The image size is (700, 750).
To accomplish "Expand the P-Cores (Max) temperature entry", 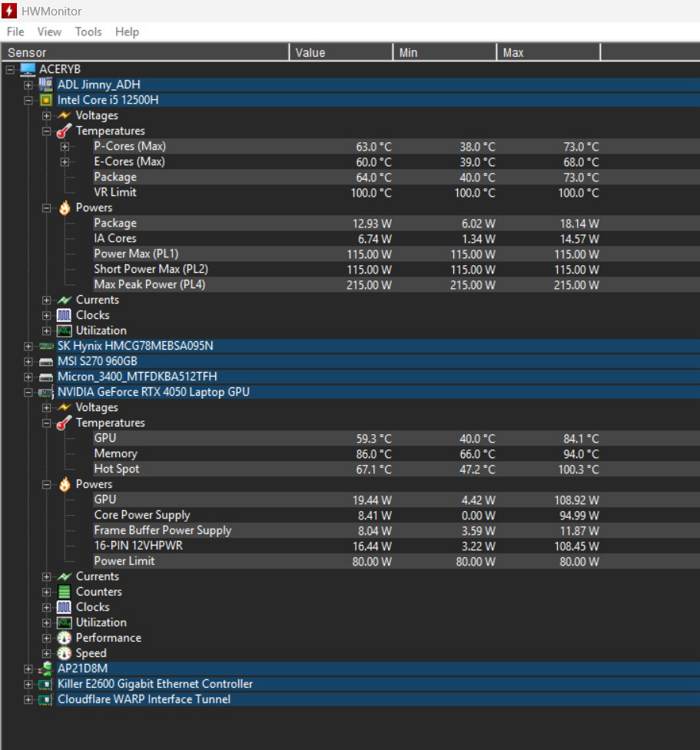I will point(65,147).
